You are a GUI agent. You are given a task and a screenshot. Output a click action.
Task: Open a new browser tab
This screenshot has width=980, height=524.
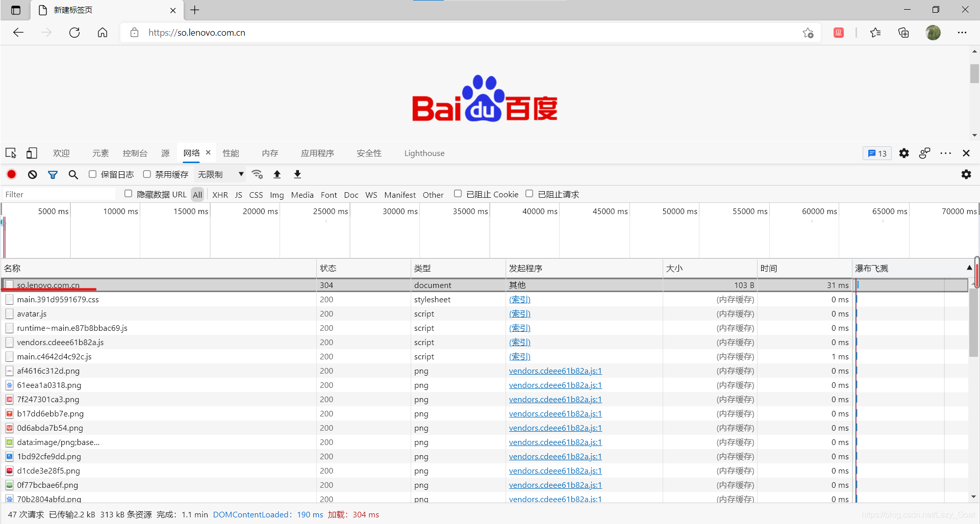pos(195,10)
